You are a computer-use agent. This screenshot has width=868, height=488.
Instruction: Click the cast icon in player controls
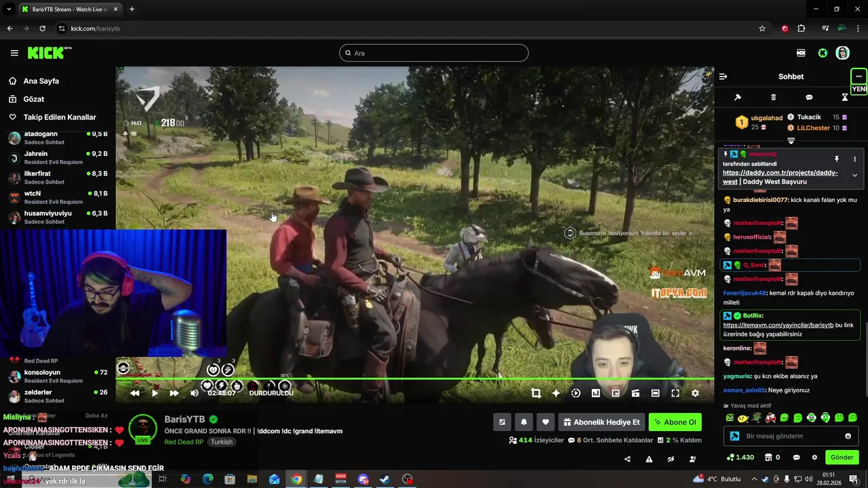point(635,393)
